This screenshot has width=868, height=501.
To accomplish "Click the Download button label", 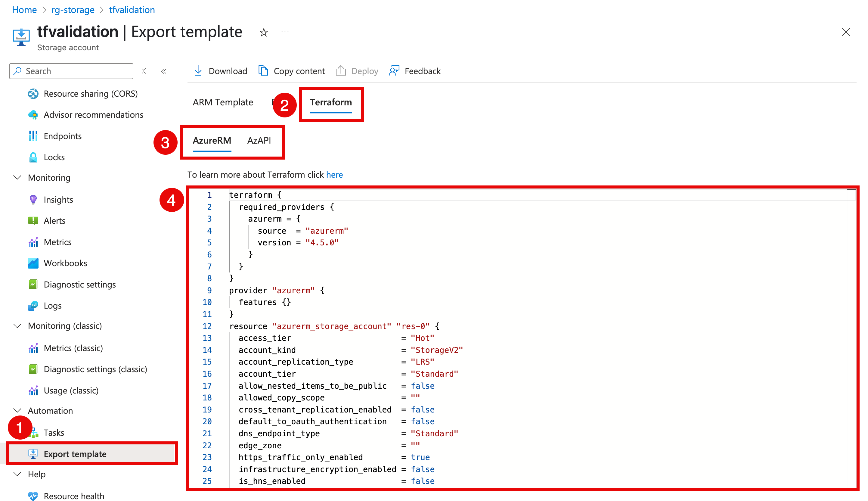I will coord(228,71).
